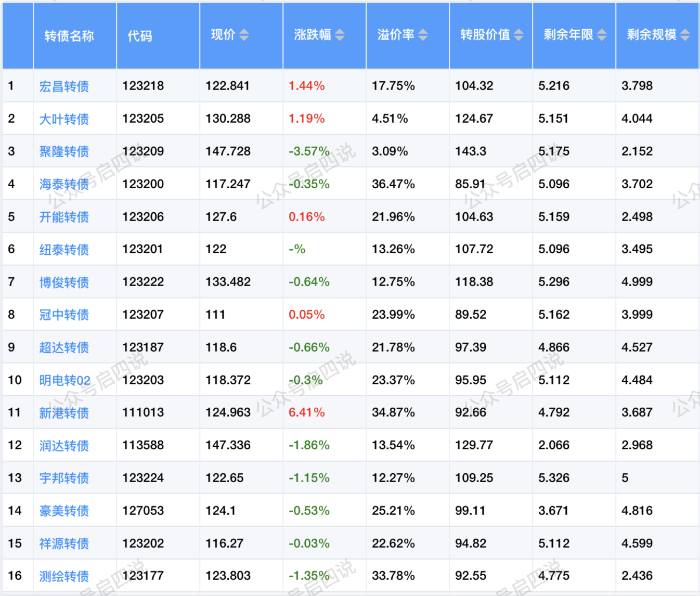Select the 代码 column header
700x596 pixels.
[140, 36]
